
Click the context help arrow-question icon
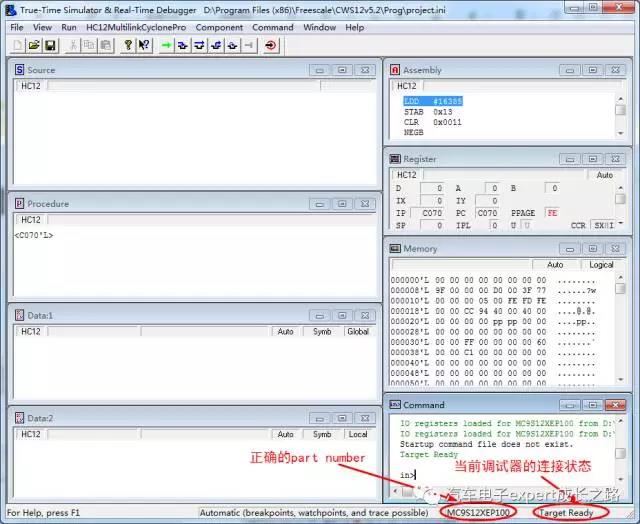145,46
